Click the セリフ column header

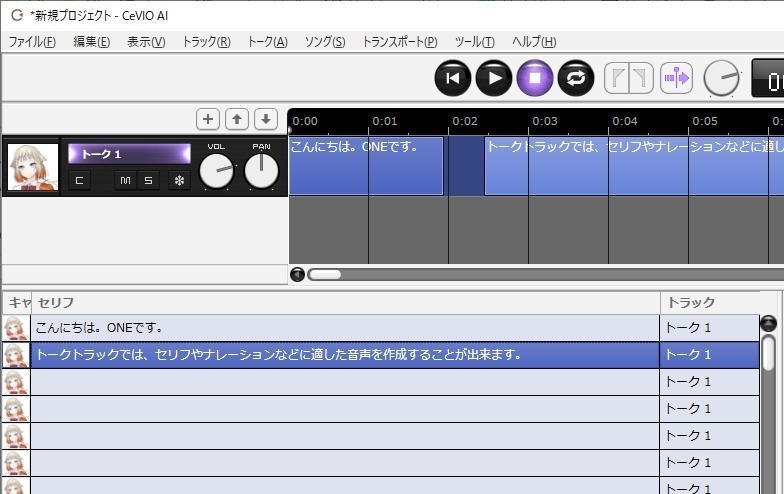(346, 302)
